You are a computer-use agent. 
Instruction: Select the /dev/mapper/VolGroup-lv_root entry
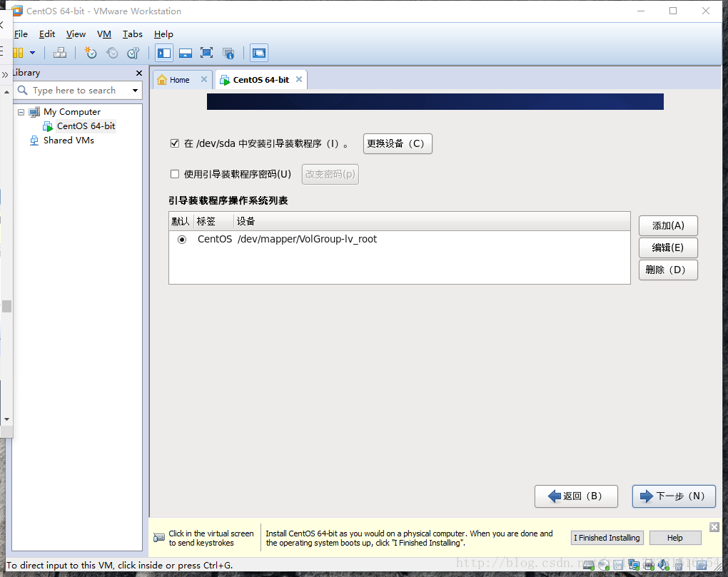[307, 240]
